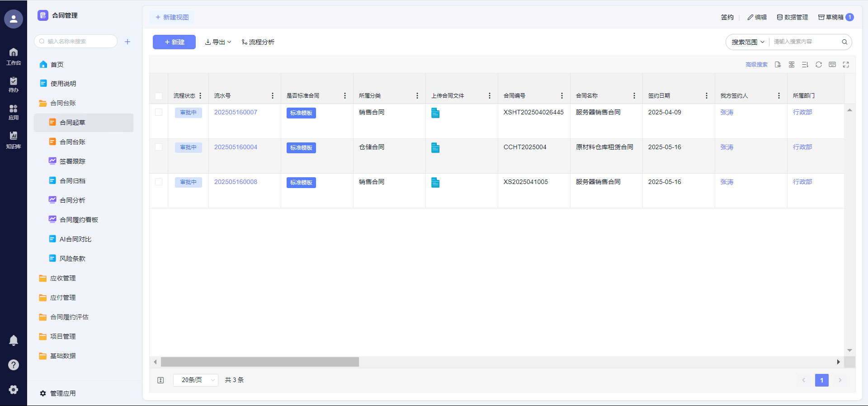Open the help question mark icon
The width and height of the screenshot is (868, 406).
click(x=14, y=365)
